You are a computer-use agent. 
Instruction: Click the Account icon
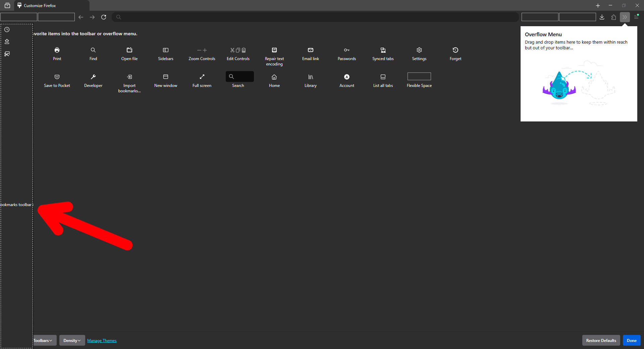(347, 77)
